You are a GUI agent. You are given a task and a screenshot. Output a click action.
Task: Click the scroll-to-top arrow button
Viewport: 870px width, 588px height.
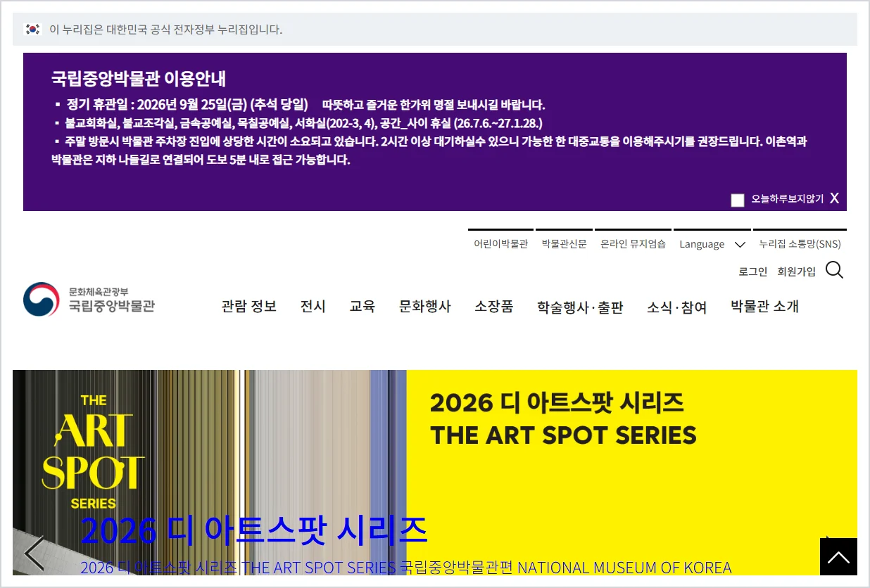click(838, 557)
